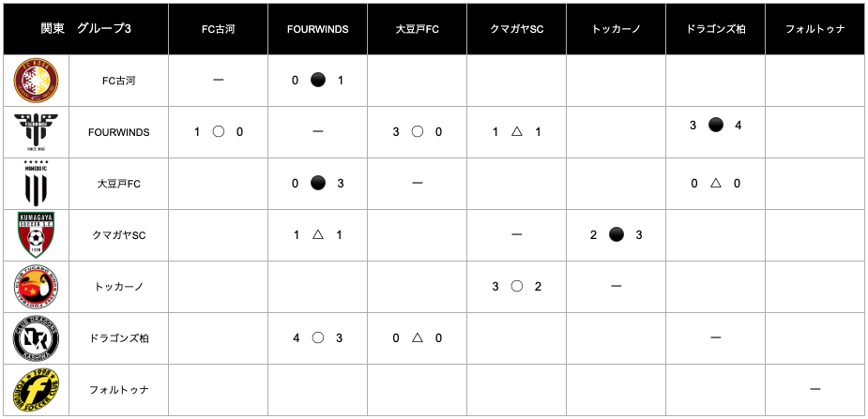Click トッカーノ 3-2 win over クマガヤSC
Viewport: 868px width, 419px height.
(516, 287)
